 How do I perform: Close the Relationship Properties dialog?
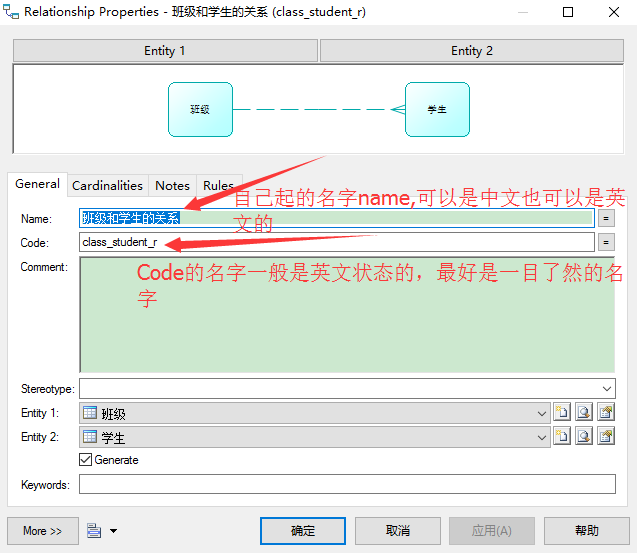(614, 12)
